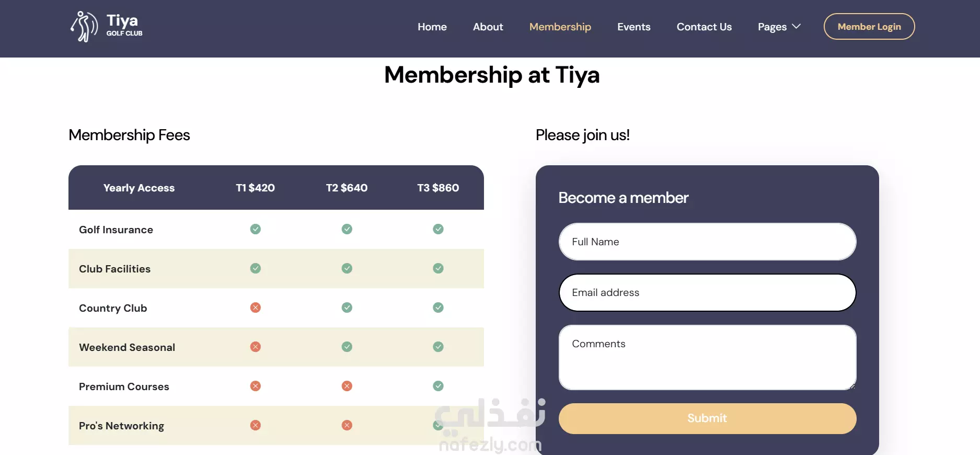980x455 pixels.
Task: Click Country Club red cross under T1
Action: [255, 308]
